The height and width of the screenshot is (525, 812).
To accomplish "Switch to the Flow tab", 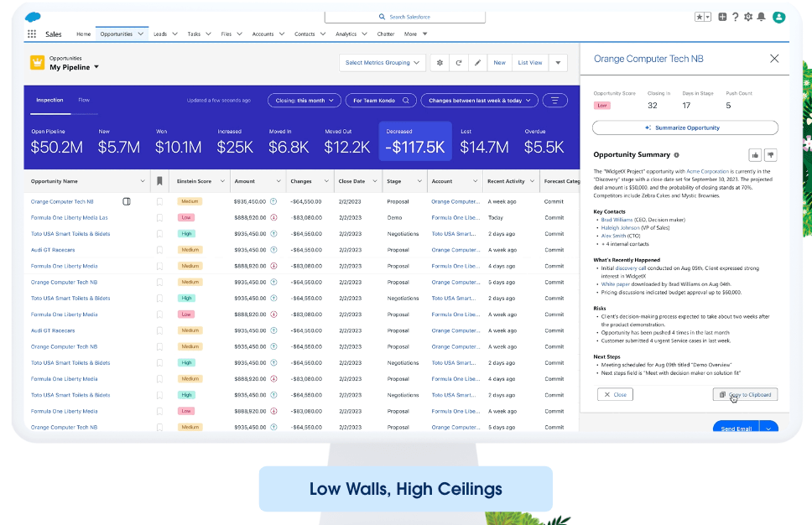I will (84, 100).
